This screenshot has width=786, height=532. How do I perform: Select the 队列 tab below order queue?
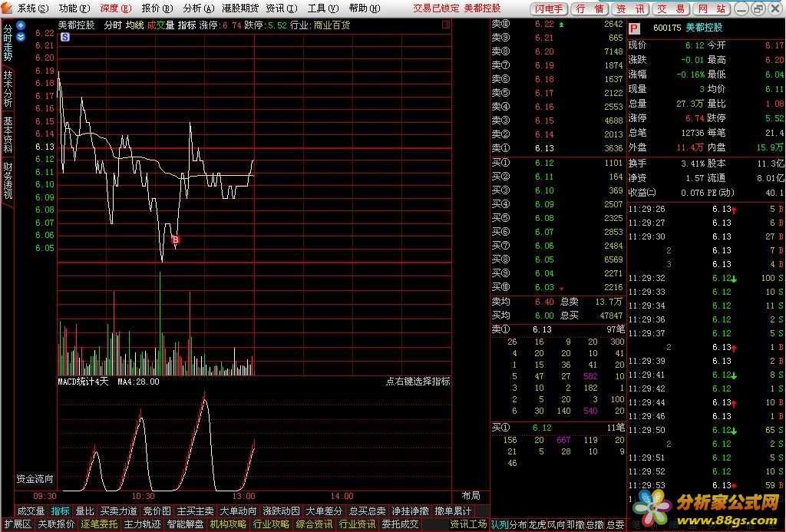pos(500,524)
